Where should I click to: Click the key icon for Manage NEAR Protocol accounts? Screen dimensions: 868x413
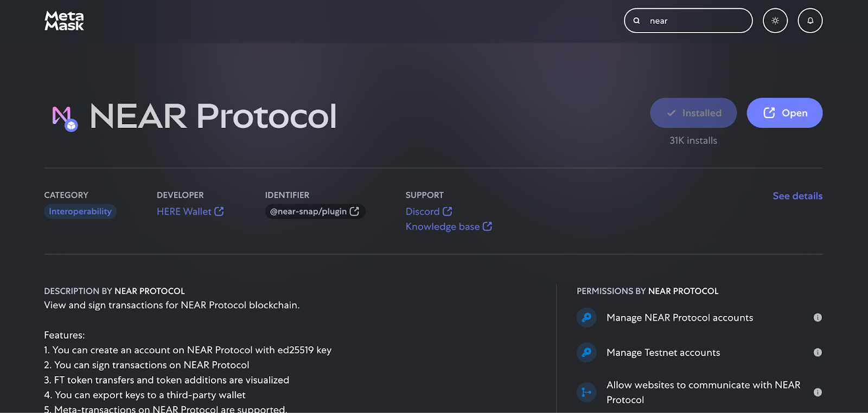coord(586,318)
